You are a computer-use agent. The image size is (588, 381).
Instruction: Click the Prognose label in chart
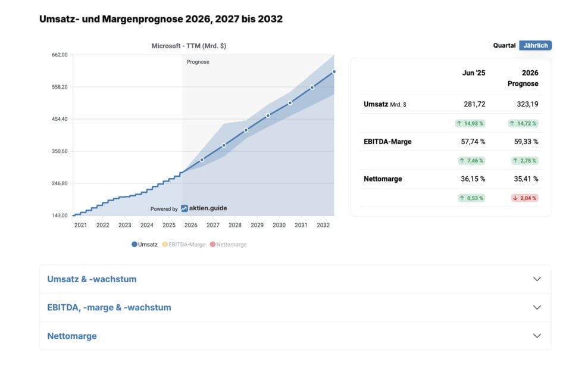tap(198, 62)
